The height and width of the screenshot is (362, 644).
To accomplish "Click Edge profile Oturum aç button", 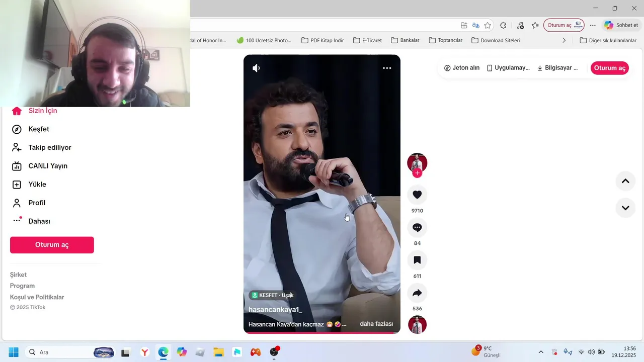I will (563, 25).
